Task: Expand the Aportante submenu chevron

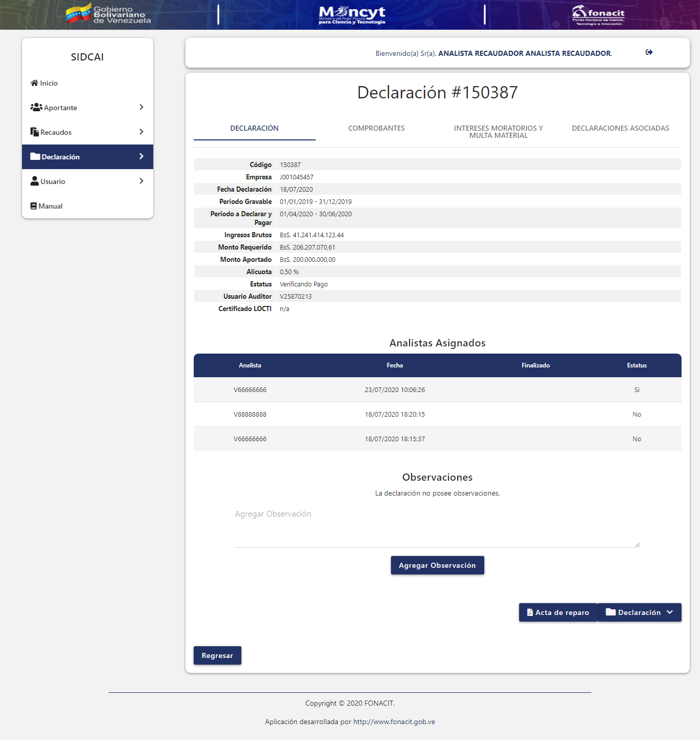Action: click(141, 107)
